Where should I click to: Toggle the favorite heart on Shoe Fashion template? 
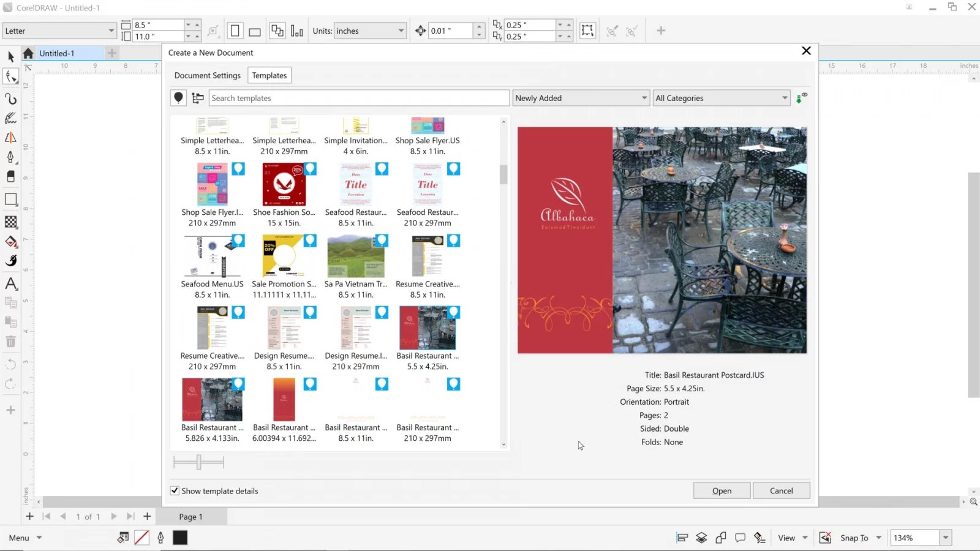pyautogui.click(x=310, y=168)
